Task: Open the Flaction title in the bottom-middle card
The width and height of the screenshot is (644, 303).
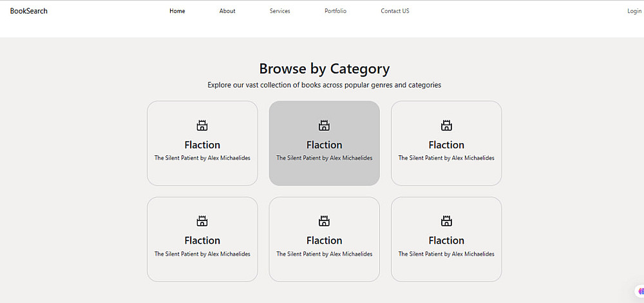Action: [325, 240]
